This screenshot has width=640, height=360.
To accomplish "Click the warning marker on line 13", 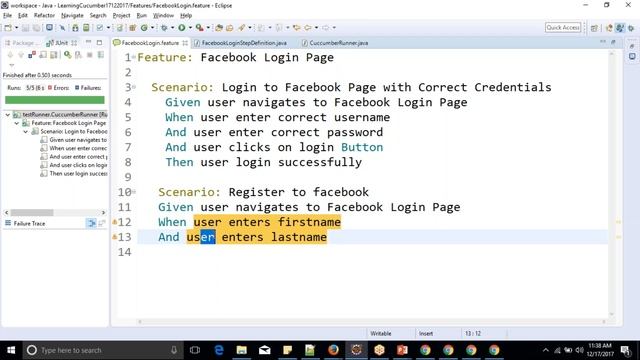I will [115, 237].
